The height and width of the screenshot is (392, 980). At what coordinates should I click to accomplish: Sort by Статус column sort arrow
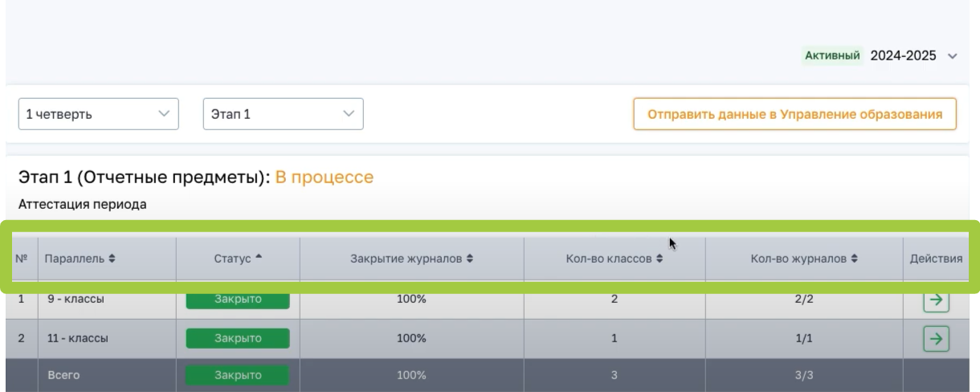tap(259, 257)
